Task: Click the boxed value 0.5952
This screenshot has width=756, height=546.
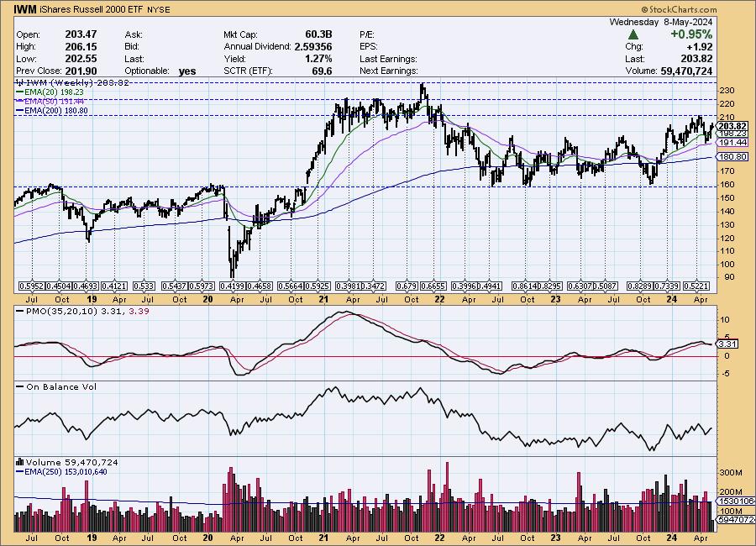Action: 31,286
